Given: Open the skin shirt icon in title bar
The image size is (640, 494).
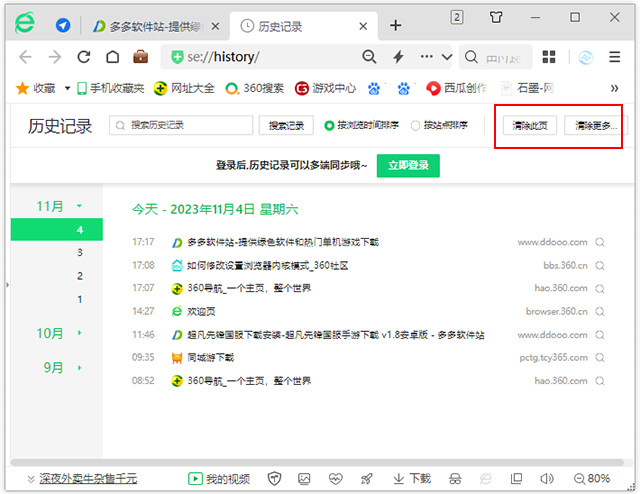Looking at the screenshot, I should coord(496,17).
